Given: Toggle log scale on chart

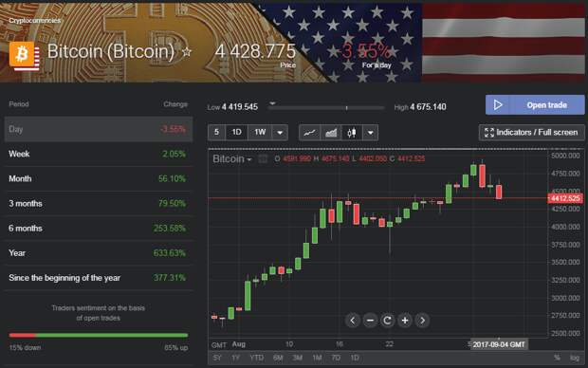Looking at the screenshot, I should pos(575,358).
